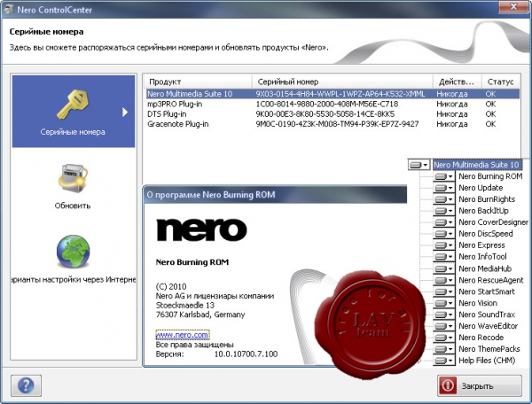
Task: Select the Nero CoverDesigner tree item
Action: (x=493, y=222)
